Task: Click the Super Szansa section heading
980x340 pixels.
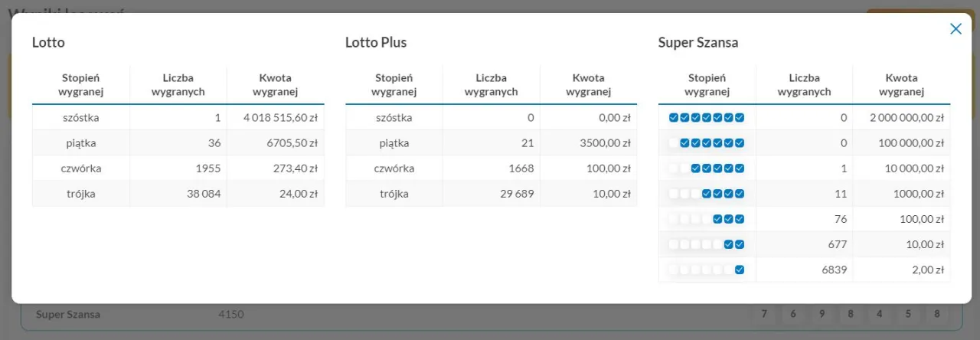Action: (698, 43)
